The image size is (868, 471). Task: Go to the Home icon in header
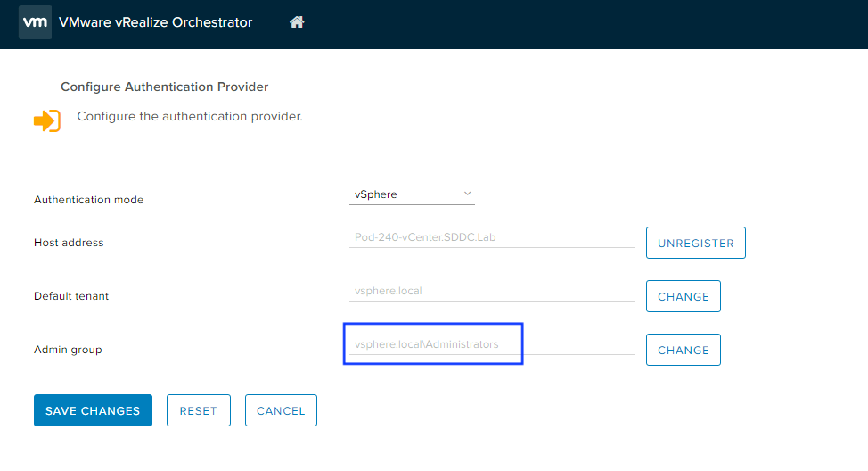[x=297, y=22]
